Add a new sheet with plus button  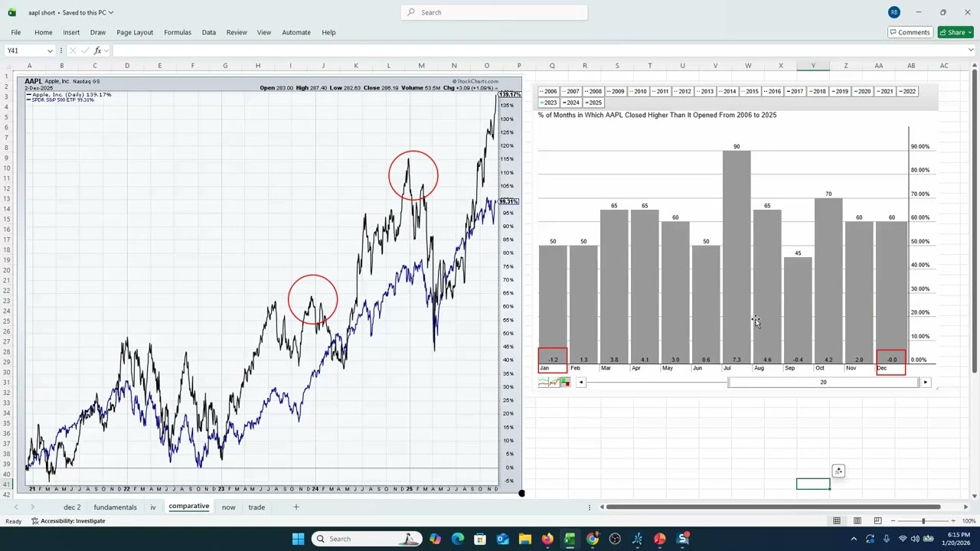click(296, 507)
